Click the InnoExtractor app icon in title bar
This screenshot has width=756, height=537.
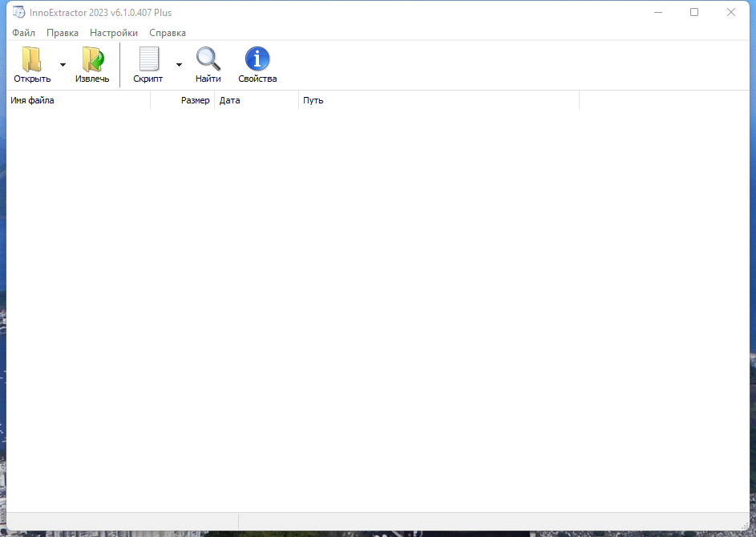pyautogui.click(x=18, y=12)
